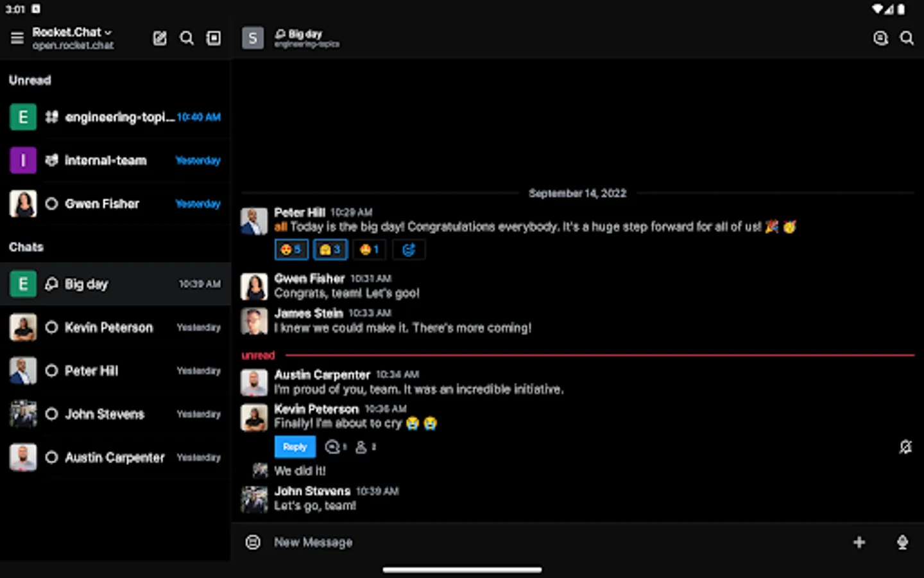
Task: Open Gwen Fisher unread chat
Action: pos(116,204)
